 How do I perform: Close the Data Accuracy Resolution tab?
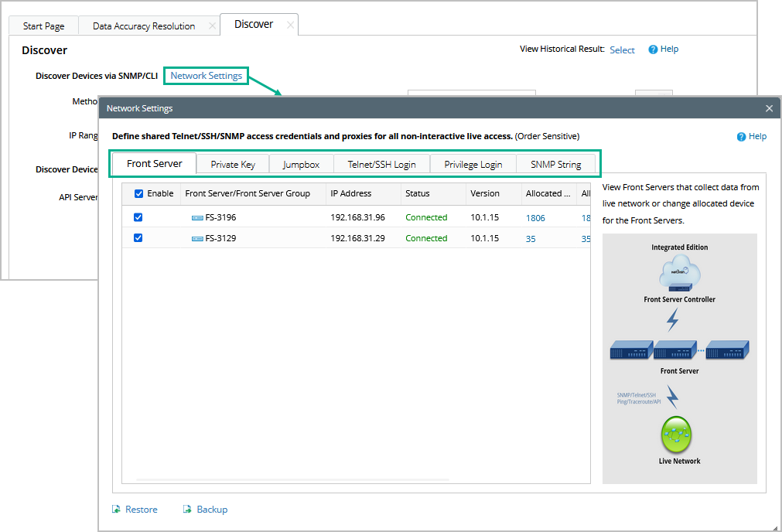(212, 26)
